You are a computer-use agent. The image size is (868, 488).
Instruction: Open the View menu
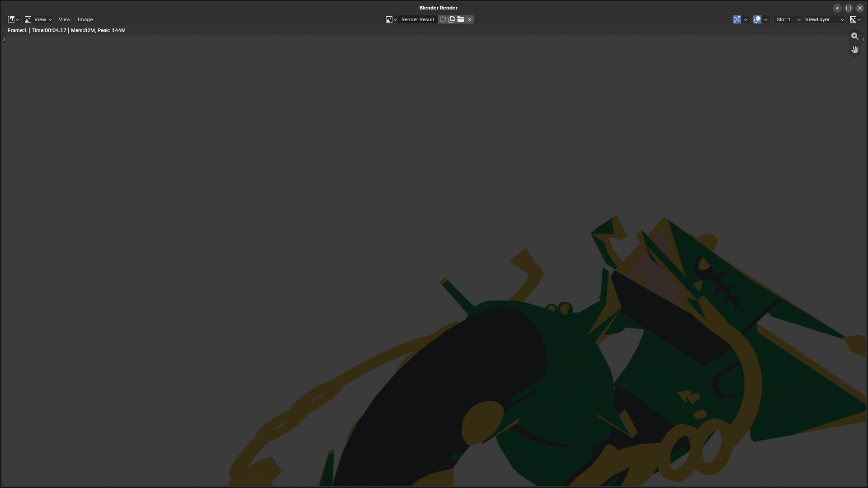click(65, 19)
